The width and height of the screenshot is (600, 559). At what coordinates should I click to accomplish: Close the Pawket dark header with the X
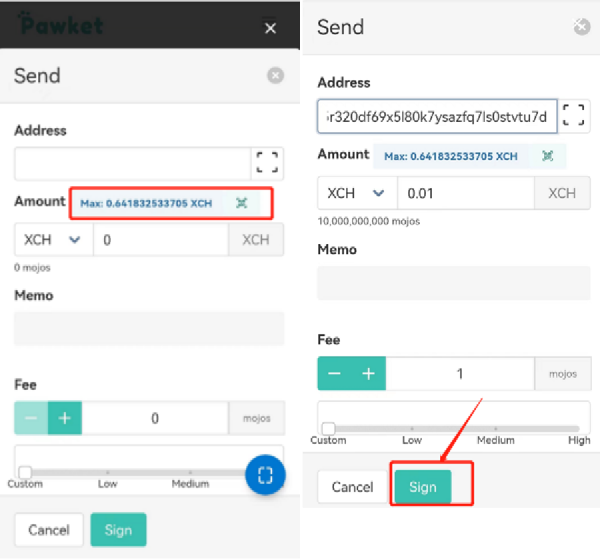[x=270, y=28]
